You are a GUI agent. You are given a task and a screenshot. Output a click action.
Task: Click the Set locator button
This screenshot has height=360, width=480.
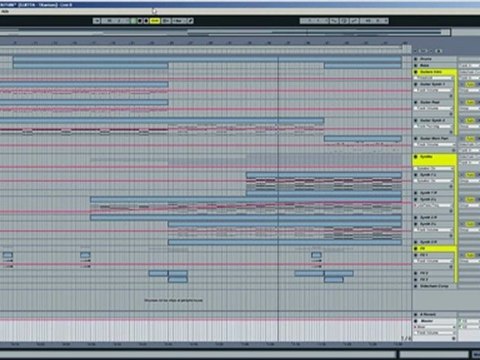coord(423,51)
